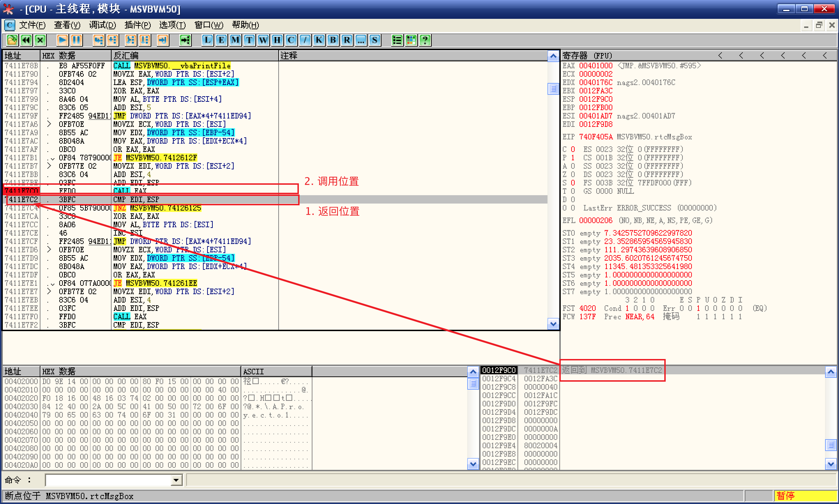
Task: Open the Breakpoints B window button
Action: click(333, 40)
